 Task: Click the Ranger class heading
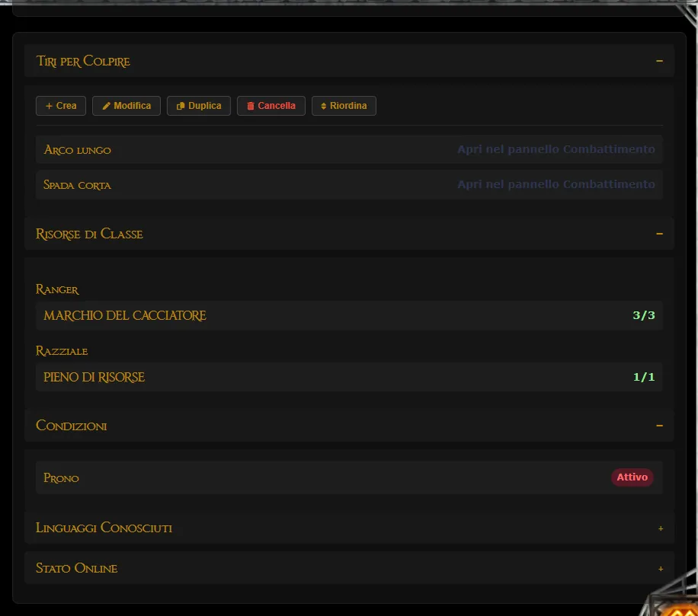click(57, 289)
